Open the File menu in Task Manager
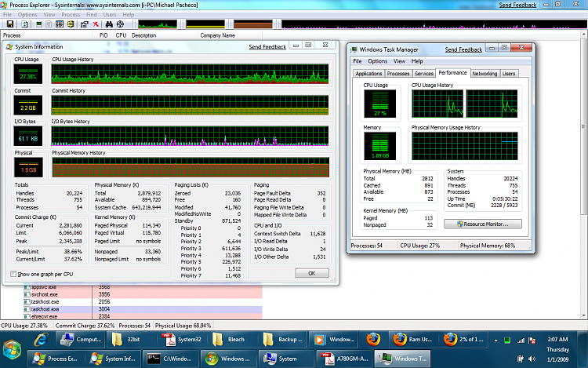 tap(357, 61)
